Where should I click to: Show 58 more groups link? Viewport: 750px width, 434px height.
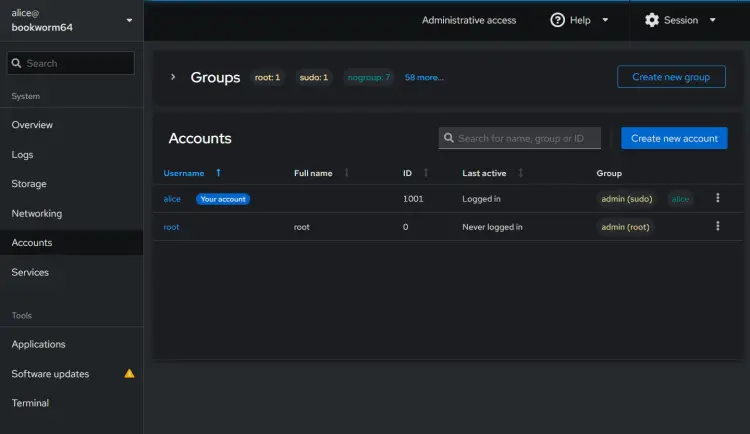pos(424,77)
